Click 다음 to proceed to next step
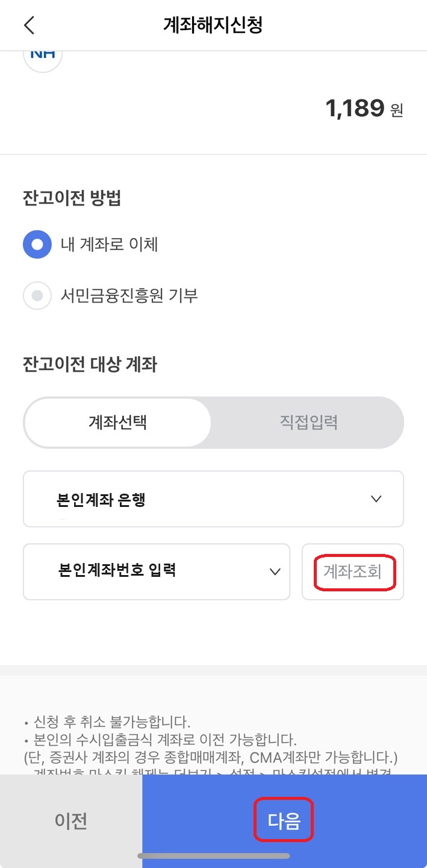427x868 pixels. tap(284, 819)
